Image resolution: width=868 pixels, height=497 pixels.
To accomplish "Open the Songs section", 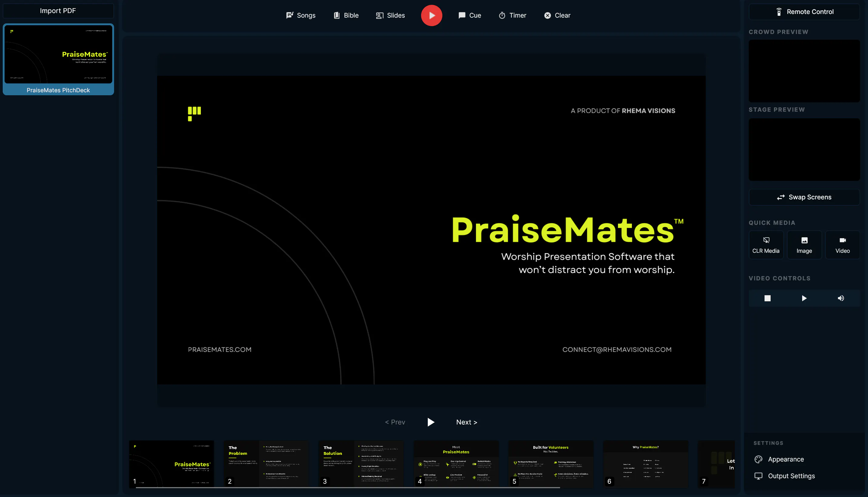I will point(300,15).
